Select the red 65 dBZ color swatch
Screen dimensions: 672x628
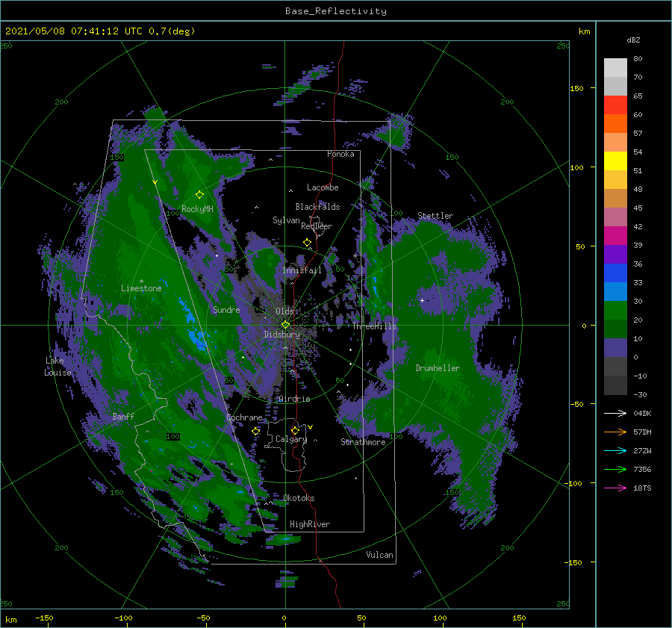point(615,105)
